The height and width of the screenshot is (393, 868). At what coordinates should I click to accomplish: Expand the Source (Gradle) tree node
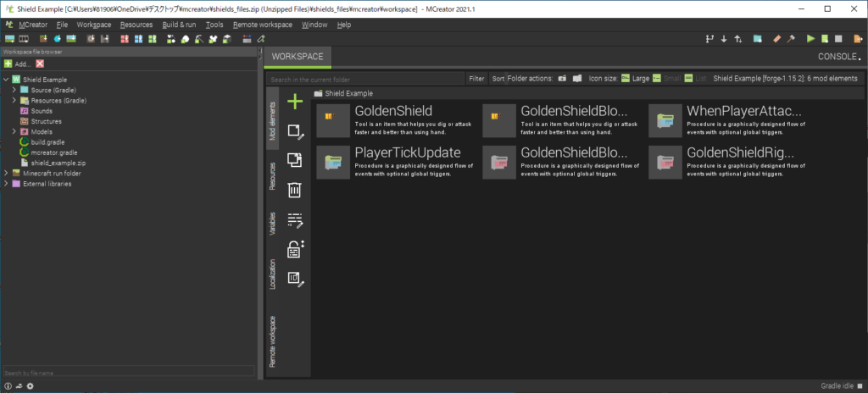14,90
